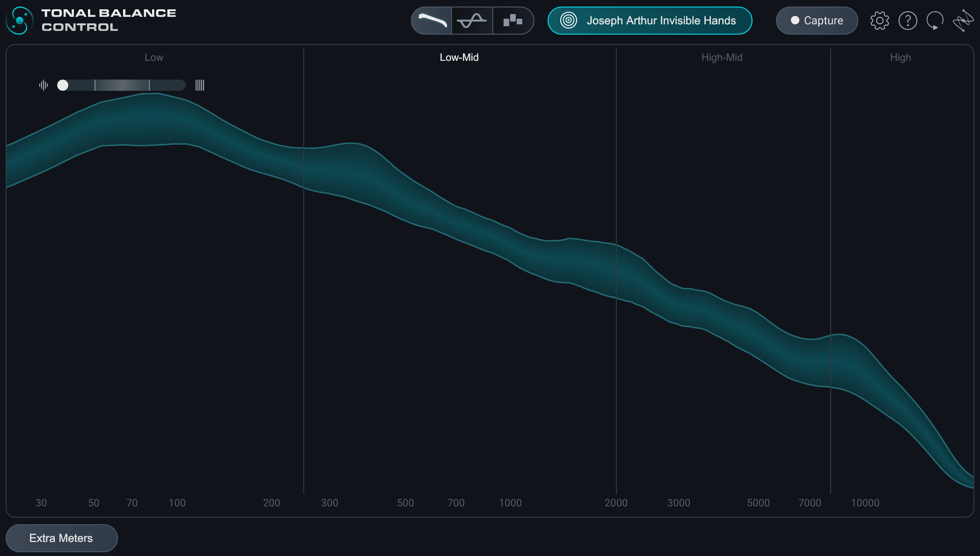Image resolution: width=980 pixels, height=556 pixels.
Task: Click the Tonal Balance Control logo icon
Action: (20, 21)
